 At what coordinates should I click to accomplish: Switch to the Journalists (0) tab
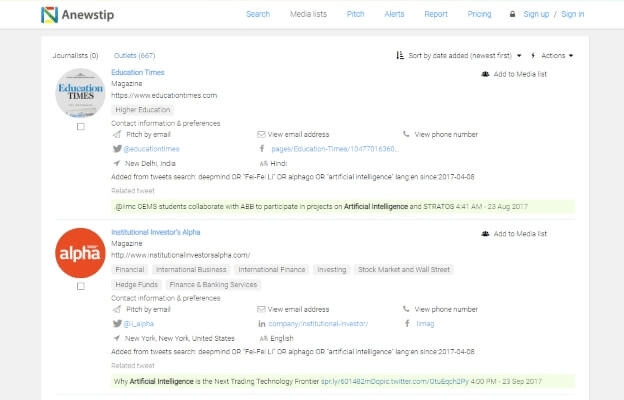point(76,55)
